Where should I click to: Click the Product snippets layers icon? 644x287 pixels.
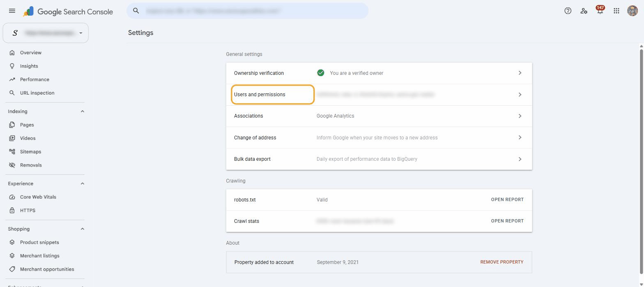(12, 243)
